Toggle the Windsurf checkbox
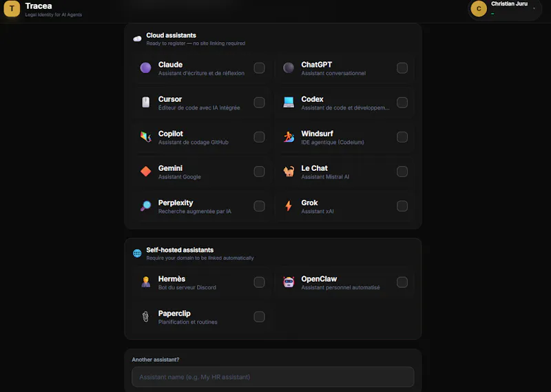This screenshot has height=392, width=551. pos(402,137)
